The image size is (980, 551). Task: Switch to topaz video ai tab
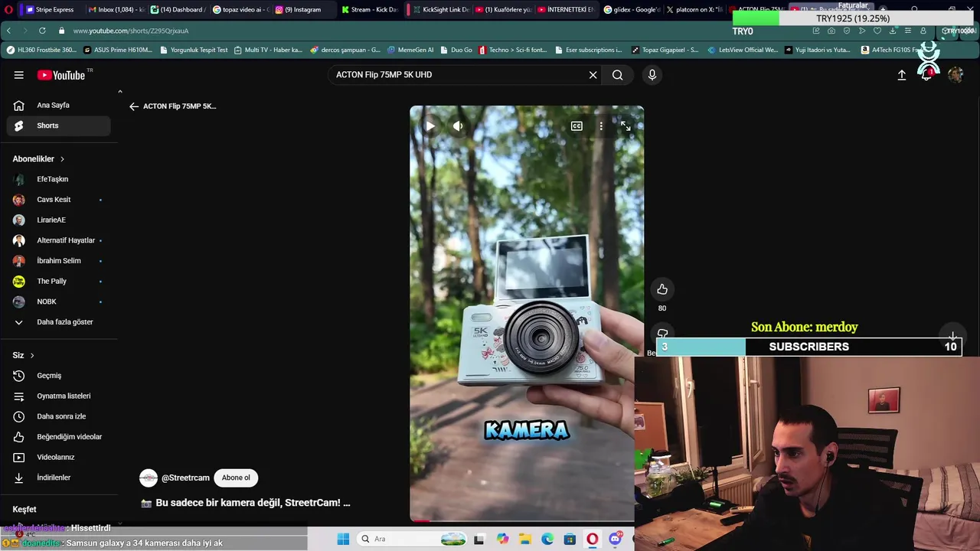click(x=239, y=9)
